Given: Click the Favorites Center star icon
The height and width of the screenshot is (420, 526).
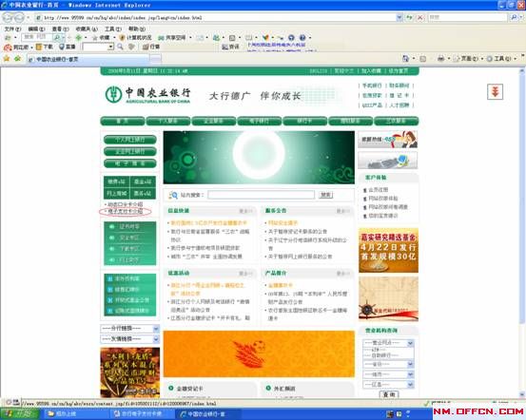Looking at the screenshot, I should tap(7, 59).
